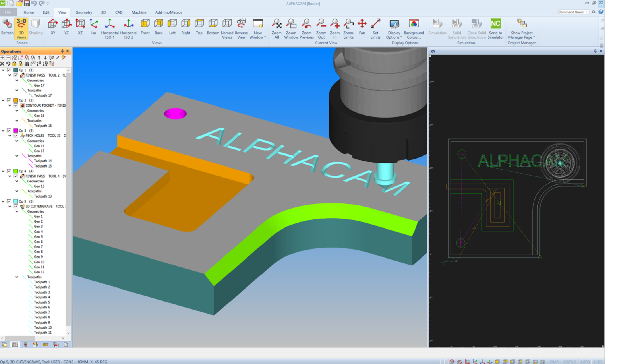
Task: Switch to the Machine ribbon tab
Action: (139, 12)
